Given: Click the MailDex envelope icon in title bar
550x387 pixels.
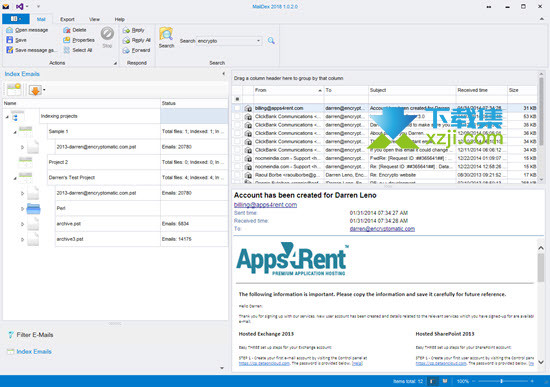Looking at the screenshot, I should 6,6.
